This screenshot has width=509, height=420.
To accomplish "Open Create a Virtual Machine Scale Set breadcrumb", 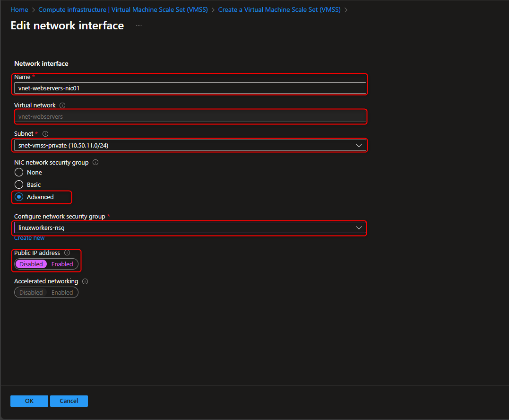I will pyautogui.click(x=279, y=9).
